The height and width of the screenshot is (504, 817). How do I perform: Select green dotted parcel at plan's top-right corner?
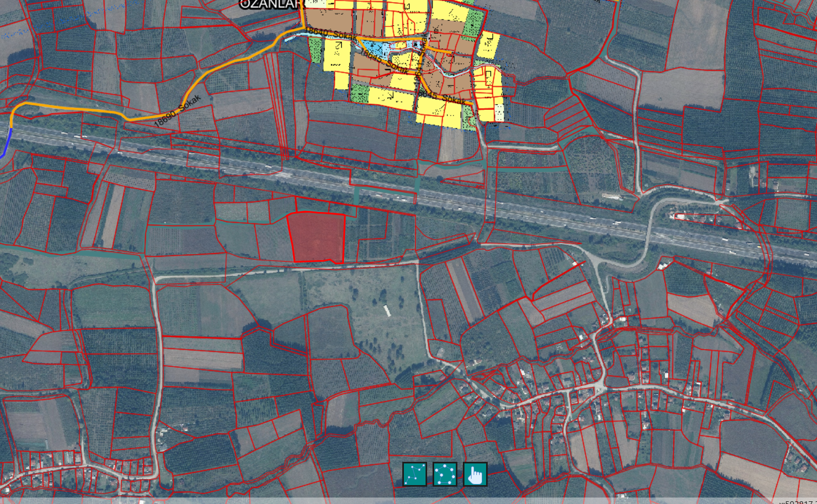[x=474, y=24]
